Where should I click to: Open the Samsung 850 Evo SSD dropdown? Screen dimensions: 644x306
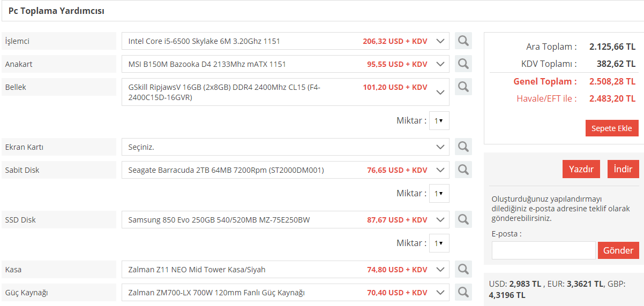click(x=286, y=220)
